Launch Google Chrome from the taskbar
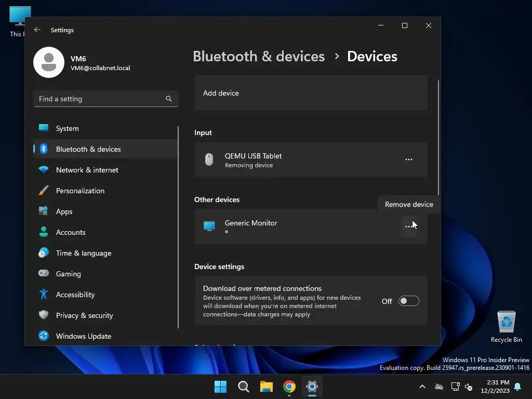Image resolution: width=532 pixels, height=399 pixels. coord(289,387)
